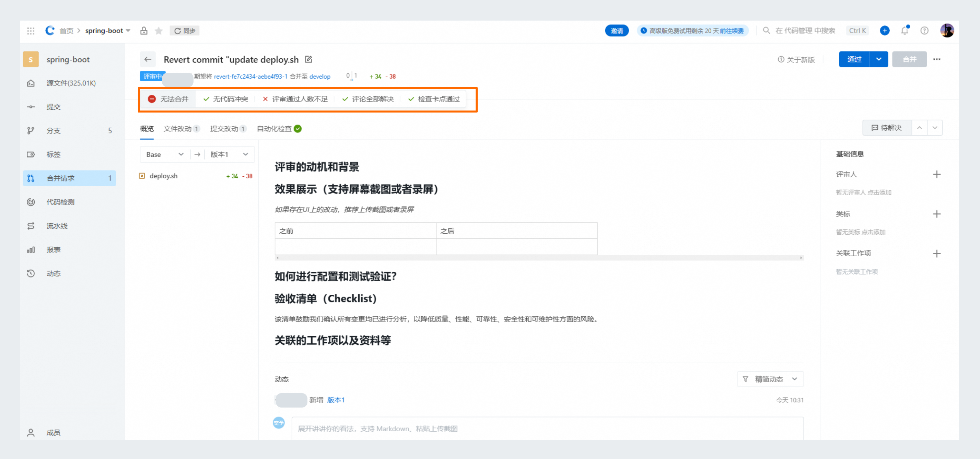Image resolution: width=980 pixels, height=459 pixels.
Task: Click 暂无类标 点击添加 text
Action: click(x=861, y=232)
